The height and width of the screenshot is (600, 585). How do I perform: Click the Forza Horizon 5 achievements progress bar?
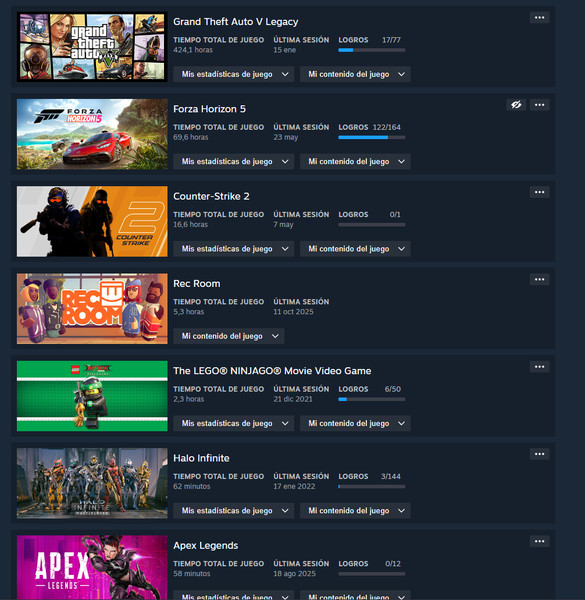click(372, 137)
